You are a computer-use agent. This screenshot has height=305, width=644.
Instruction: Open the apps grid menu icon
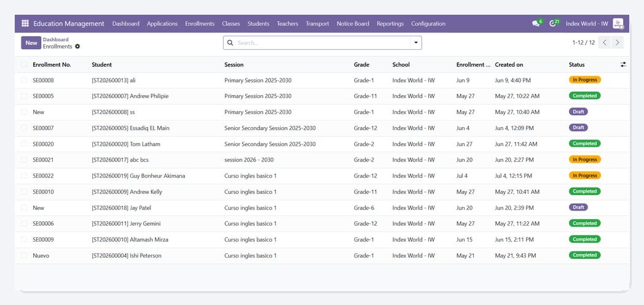pos(25,24)
